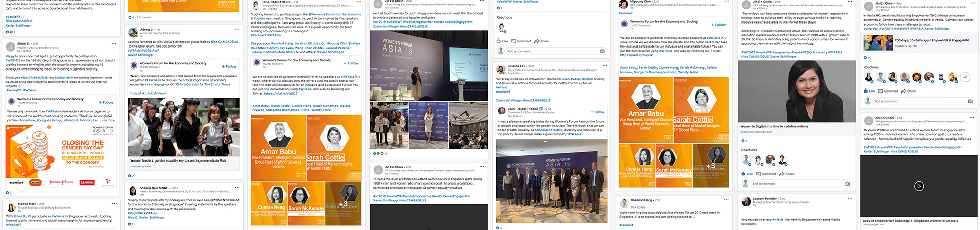Toggle Like under first Reactions section
Screen dimensions: 980x230
tap(502, 41)
